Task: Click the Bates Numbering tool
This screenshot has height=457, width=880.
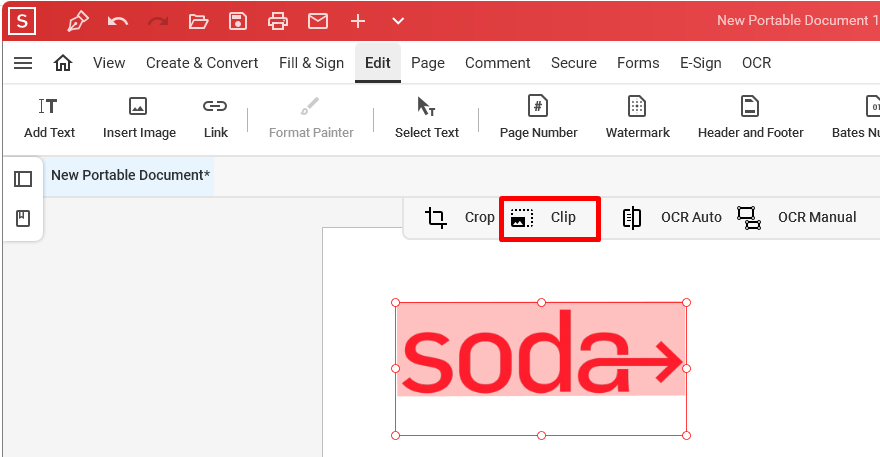Action: (856, 118)
